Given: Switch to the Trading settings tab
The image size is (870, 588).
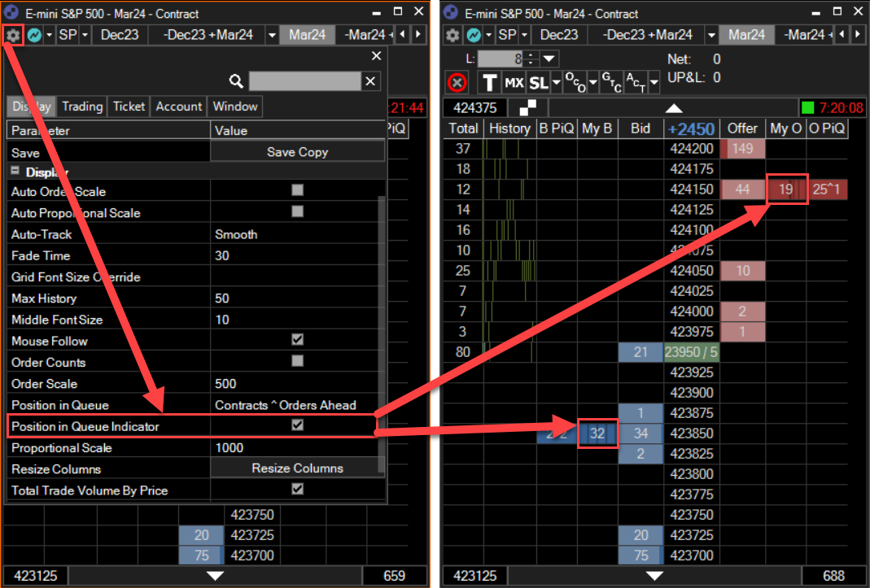Looking at the screenshot, I should (82, 107).
